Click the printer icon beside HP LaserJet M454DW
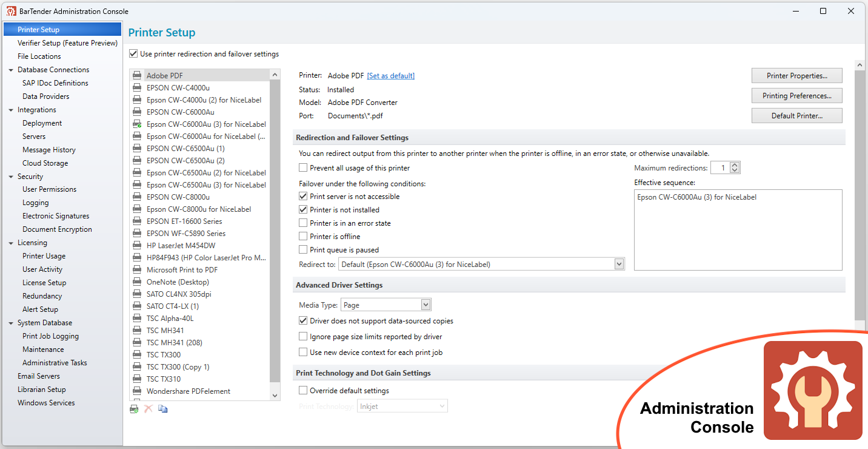 (x=137, y=246)
